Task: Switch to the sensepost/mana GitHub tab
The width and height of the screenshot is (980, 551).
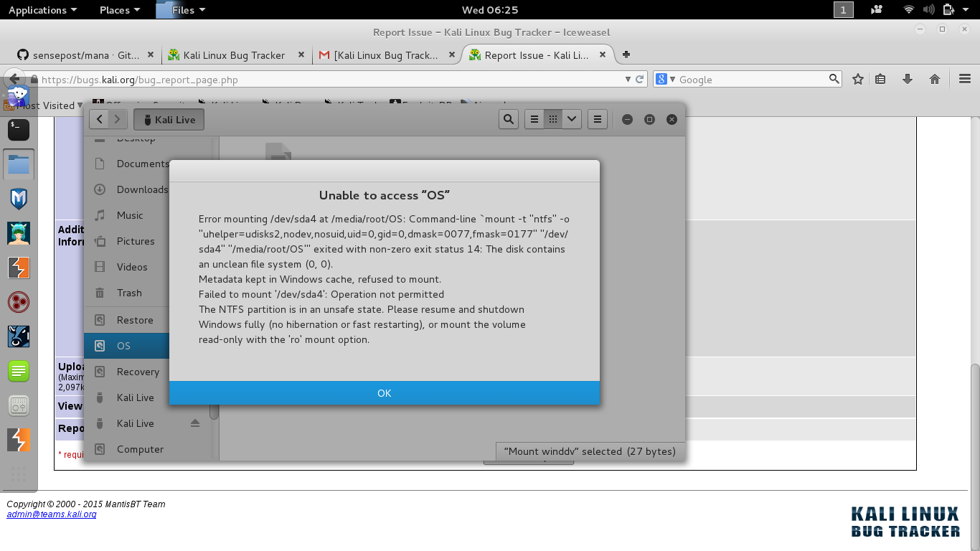Action: (85, 55)
